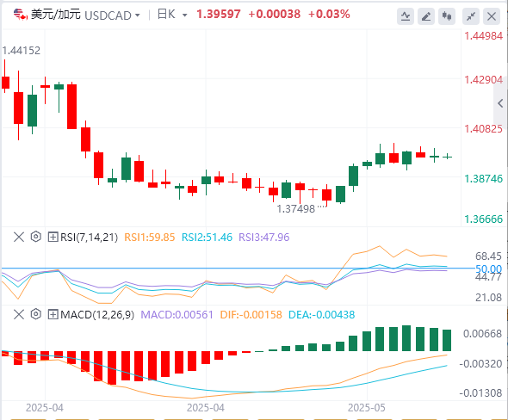Image resolution: width=508 pixels, height=420 pixels.
Task: Close the chart with top-right X
Action: tap(492, 16)
